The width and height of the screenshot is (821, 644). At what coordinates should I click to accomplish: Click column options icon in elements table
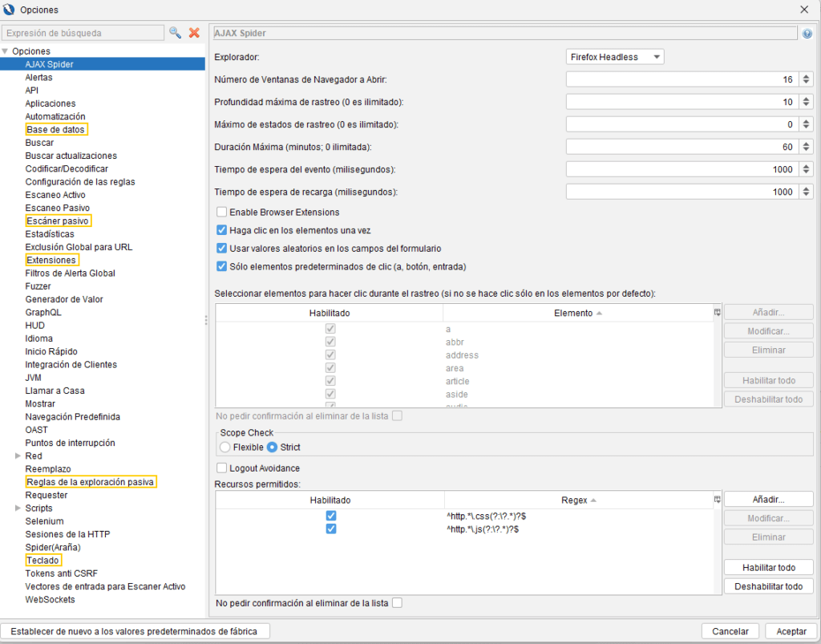point(718,313)
